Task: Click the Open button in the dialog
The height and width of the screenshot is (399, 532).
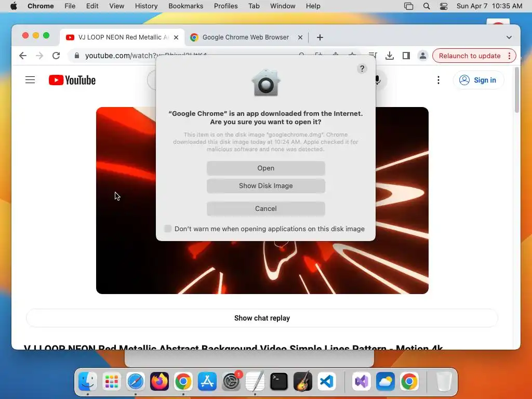Action: point(265,168)
